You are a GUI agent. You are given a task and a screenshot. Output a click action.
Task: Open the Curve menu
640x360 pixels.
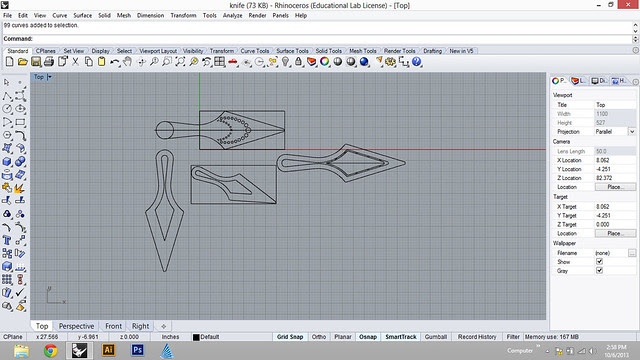tap(60, 16)
